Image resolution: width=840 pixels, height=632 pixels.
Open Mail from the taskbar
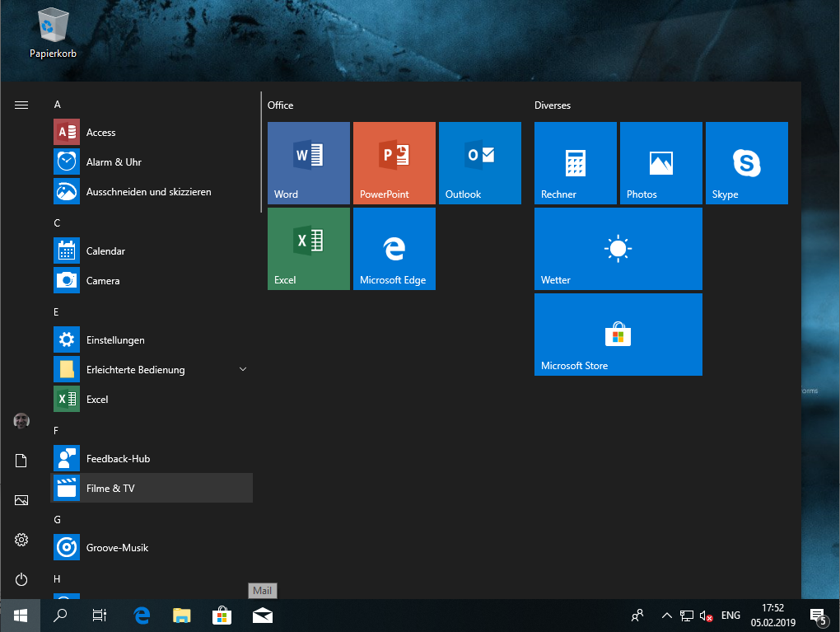click(263, 616)
